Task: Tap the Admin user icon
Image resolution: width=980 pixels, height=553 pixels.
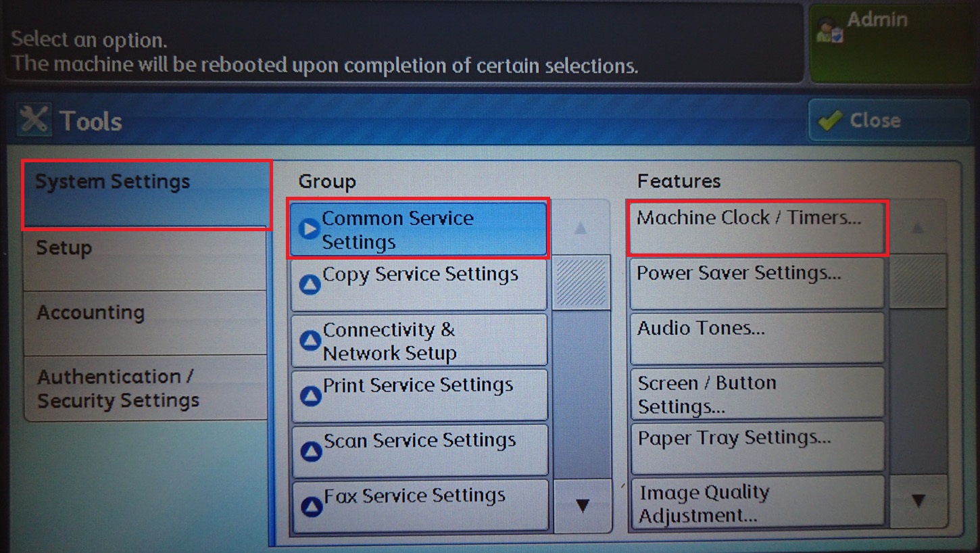Action: [829, 32]
